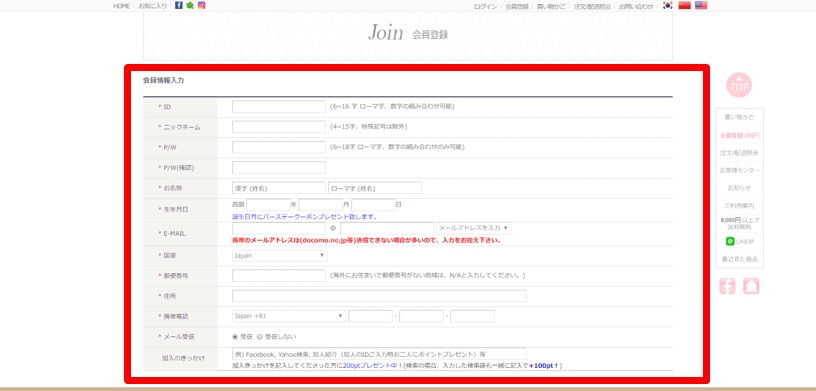Open お気に入り in top menu
This screenshot has width=816, height=391.
152,6
